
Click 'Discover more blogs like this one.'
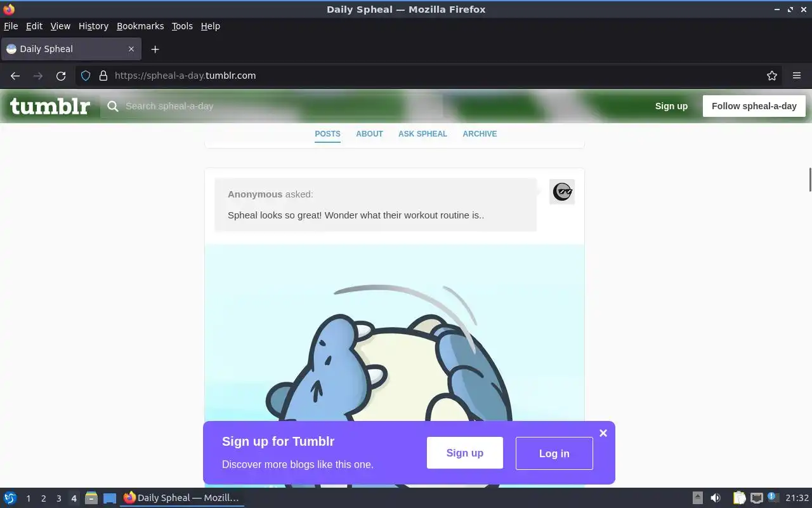[298, 464]
